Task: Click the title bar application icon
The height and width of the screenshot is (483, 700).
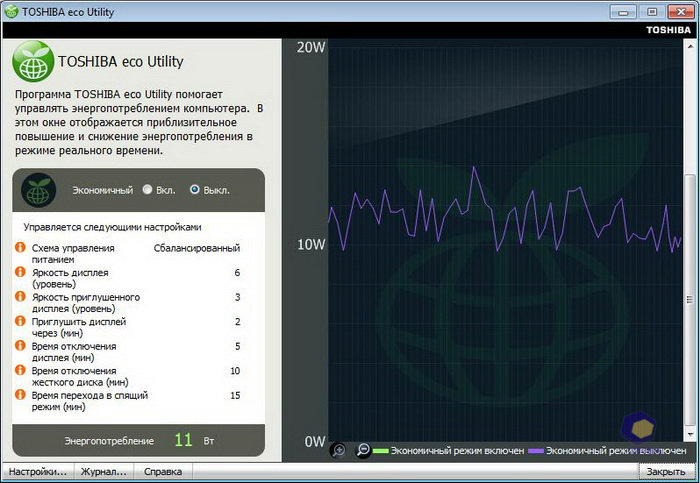Action: coord(12,11)
